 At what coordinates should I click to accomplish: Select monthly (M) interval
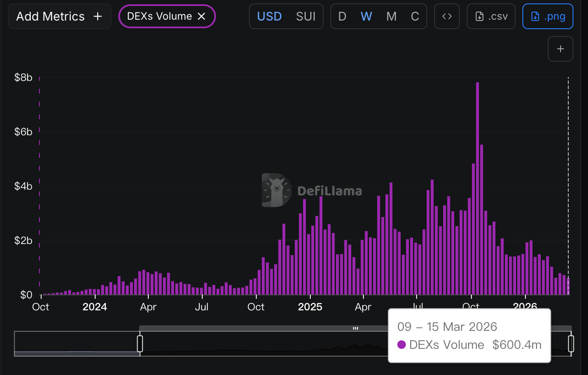point(391,16)
